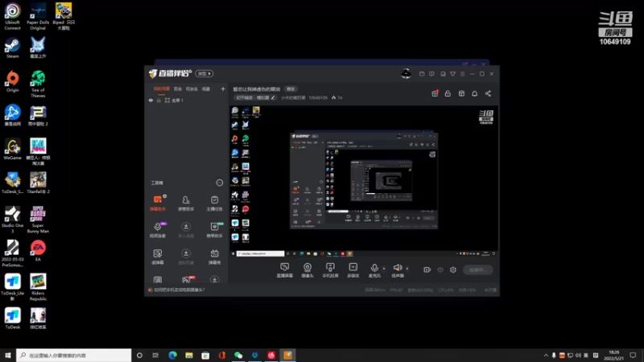Open Steam from the desktop

coord(12,48)
